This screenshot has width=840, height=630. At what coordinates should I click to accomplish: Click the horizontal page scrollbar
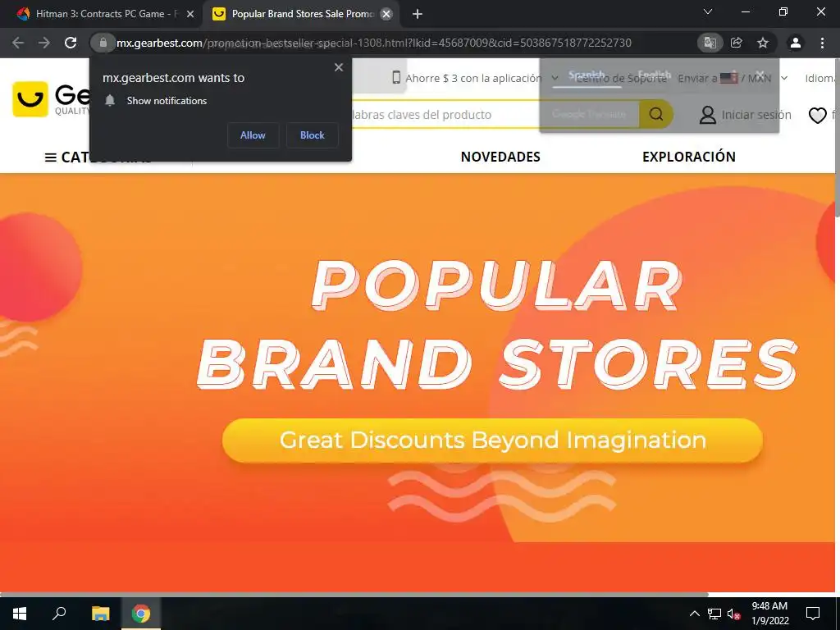click(x=354, y=594)
